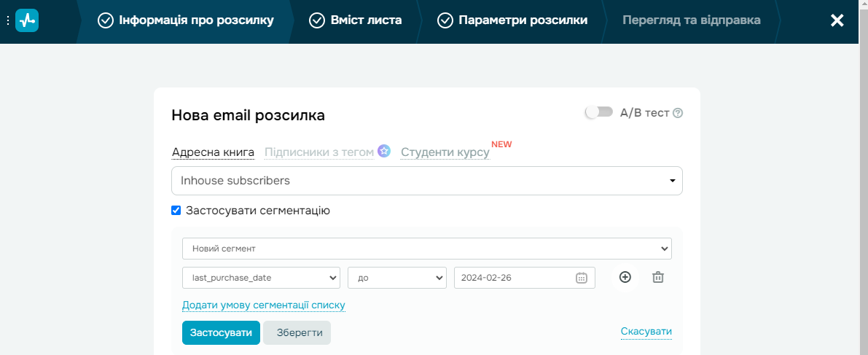This screenshot has width=868, height=355.
Task: Select the Адресна книга tab
Action: (213, 152)
